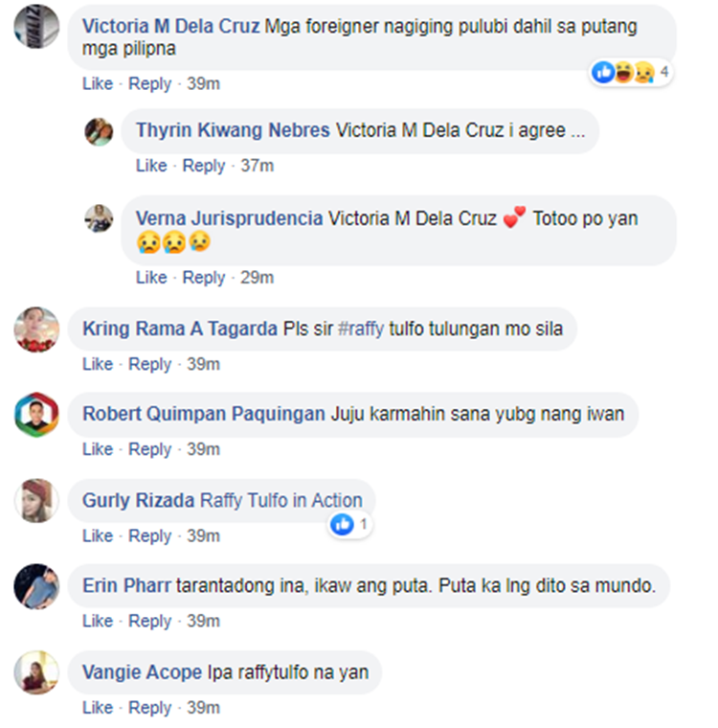718x728 pixels.
Task: Open the #raffy hashtag link
Action: [361, 329]
